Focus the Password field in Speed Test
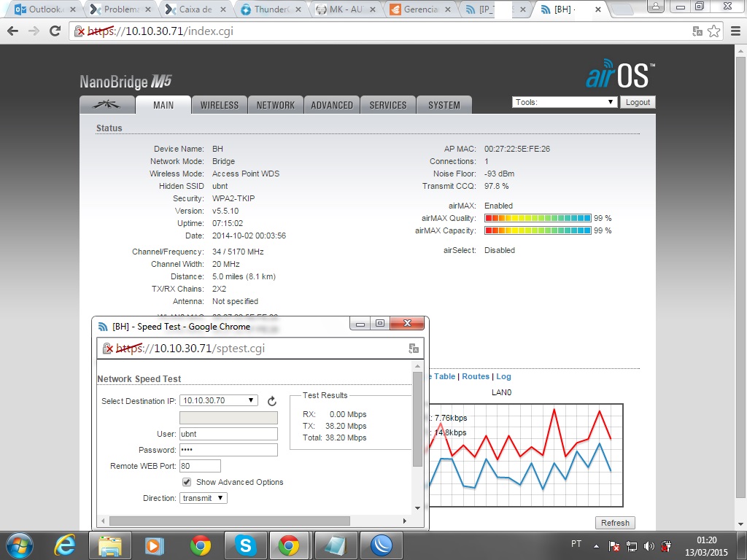The width and height of the screenshot is (747, 560). [228, 450]
